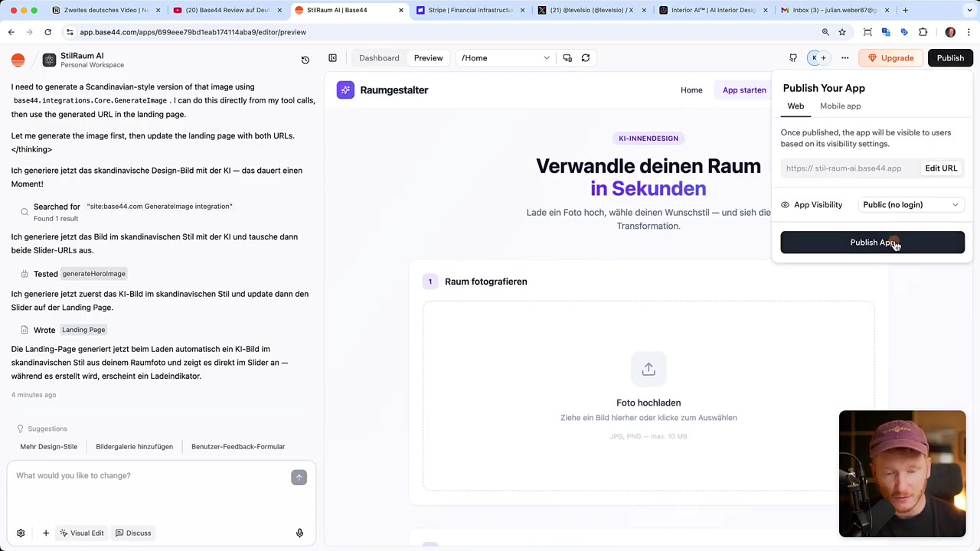Open the browser extensions puzzle icon
Viewport: 980px width, 551px height.
pyautogui.click(x=923, y=32)
